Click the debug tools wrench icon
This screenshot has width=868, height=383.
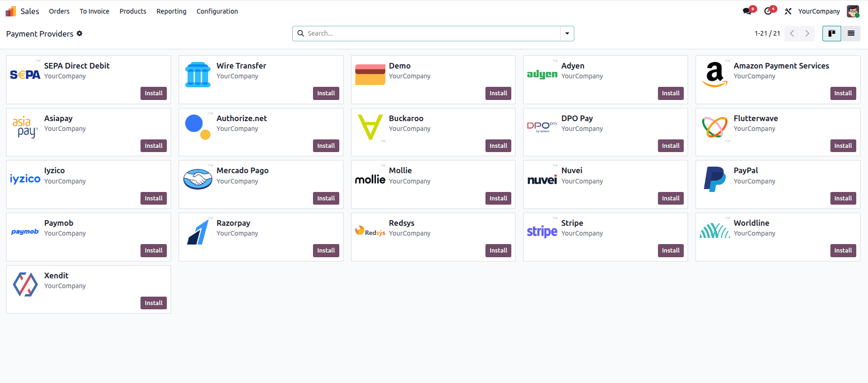[x=788, y=11]
